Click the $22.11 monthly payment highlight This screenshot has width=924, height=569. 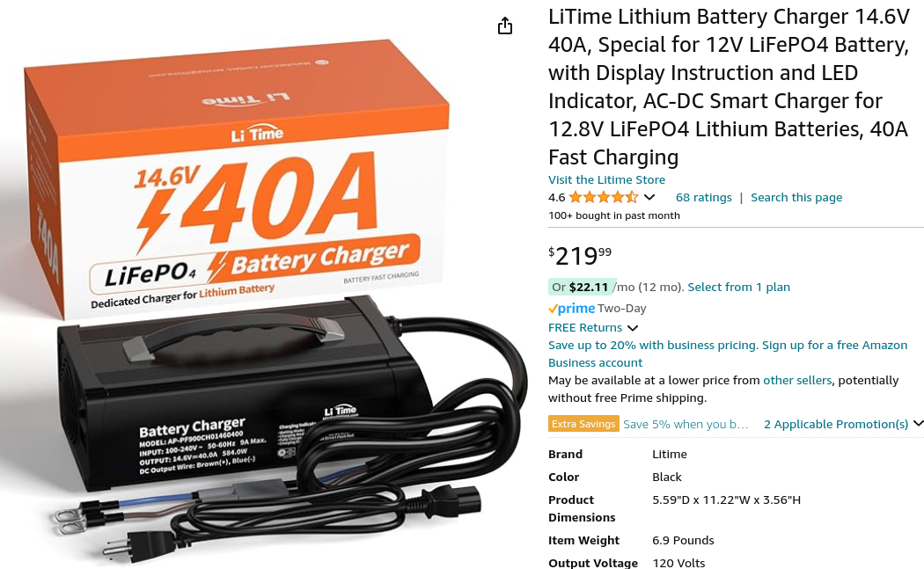(583, 287)
